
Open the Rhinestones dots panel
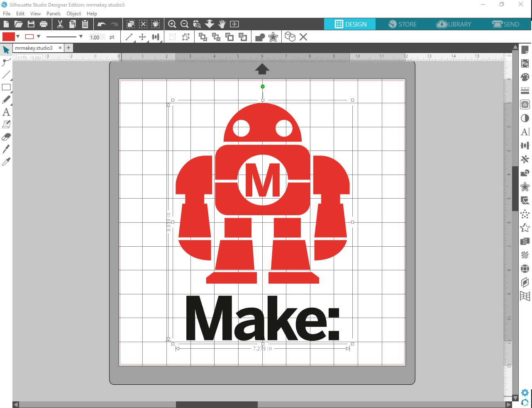[525, 214]
